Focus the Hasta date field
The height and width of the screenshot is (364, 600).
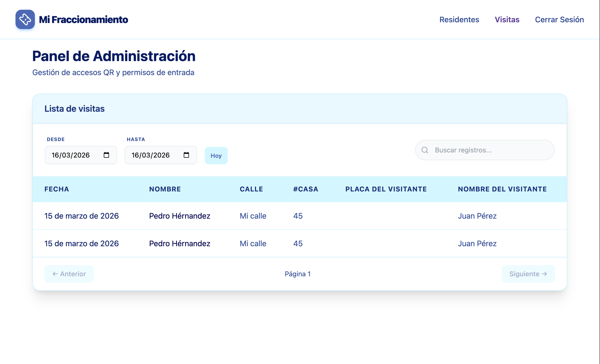point(161,155)
